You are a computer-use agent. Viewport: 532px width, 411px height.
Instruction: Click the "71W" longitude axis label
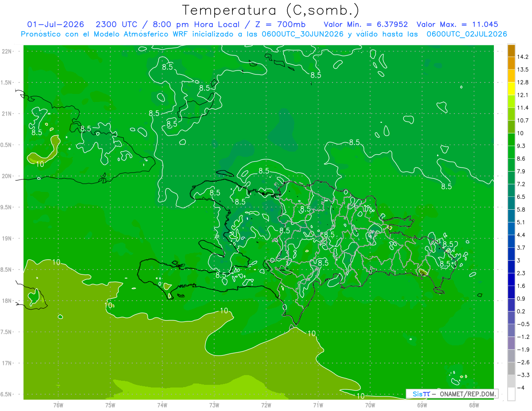(318, 405)
